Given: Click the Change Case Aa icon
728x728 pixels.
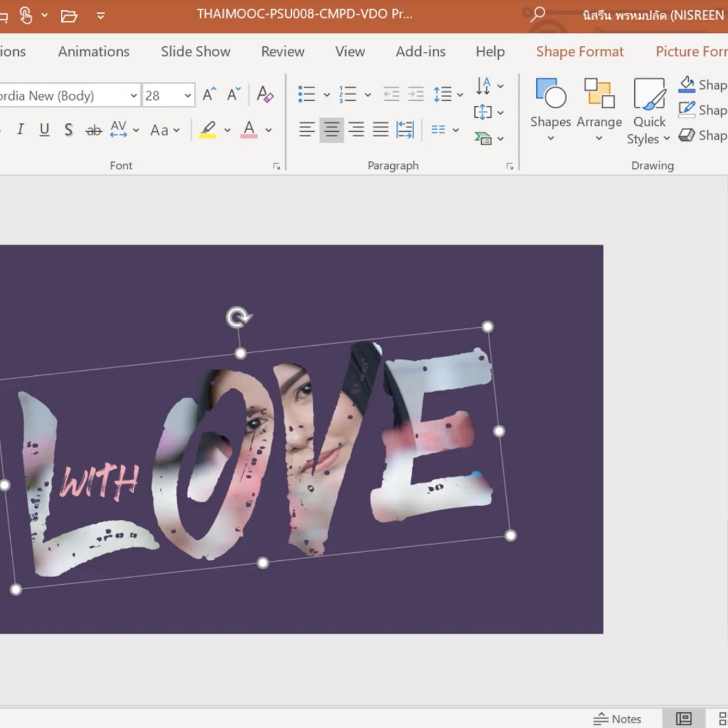Looking at the screenshot, I should click(x=159, y=130).
